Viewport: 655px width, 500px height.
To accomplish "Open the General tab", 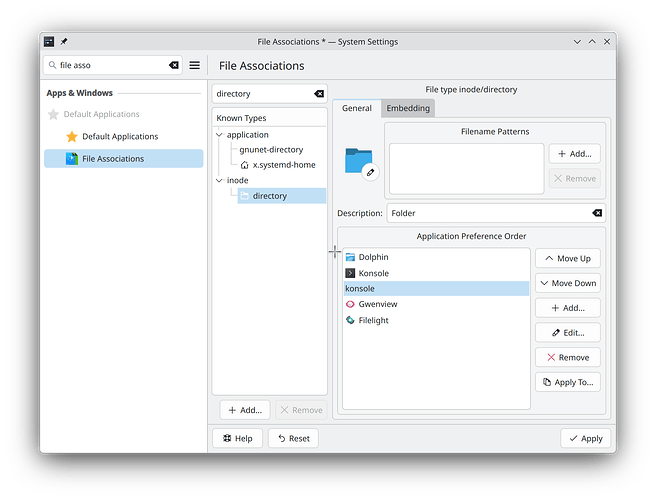I will [357, 108].
